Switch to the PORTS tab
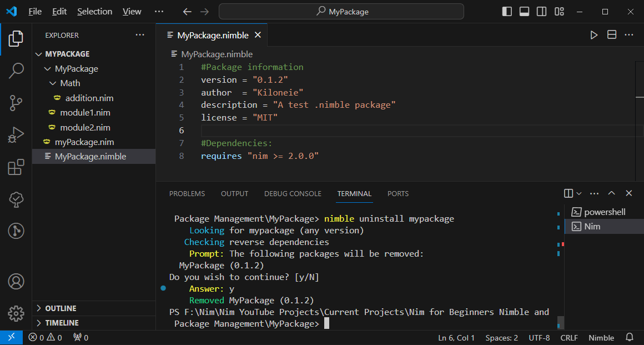This screenshot has height=345, width=644. (x=398, y=193)
